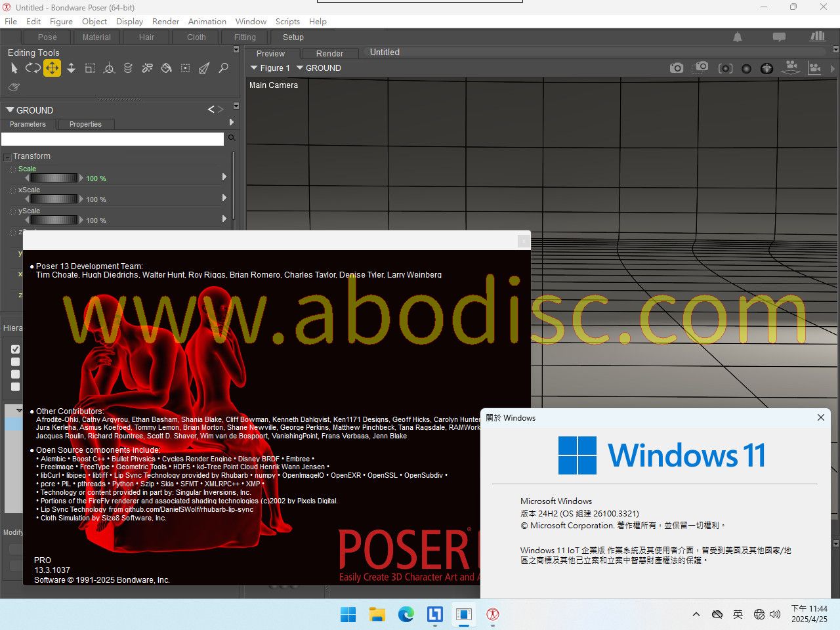Close the About Poser splash dialog
The image size is (840, 630).
click(523, 241)
